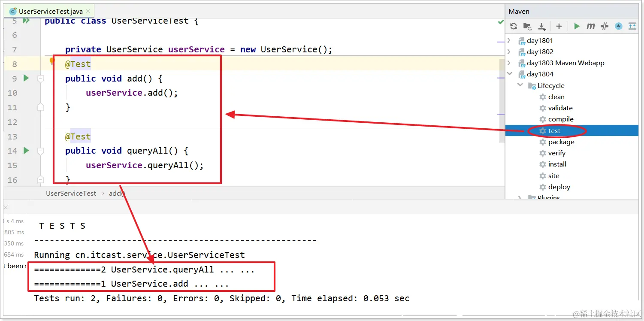Click the 805 ms entry in the run tree

coord(14,232)
